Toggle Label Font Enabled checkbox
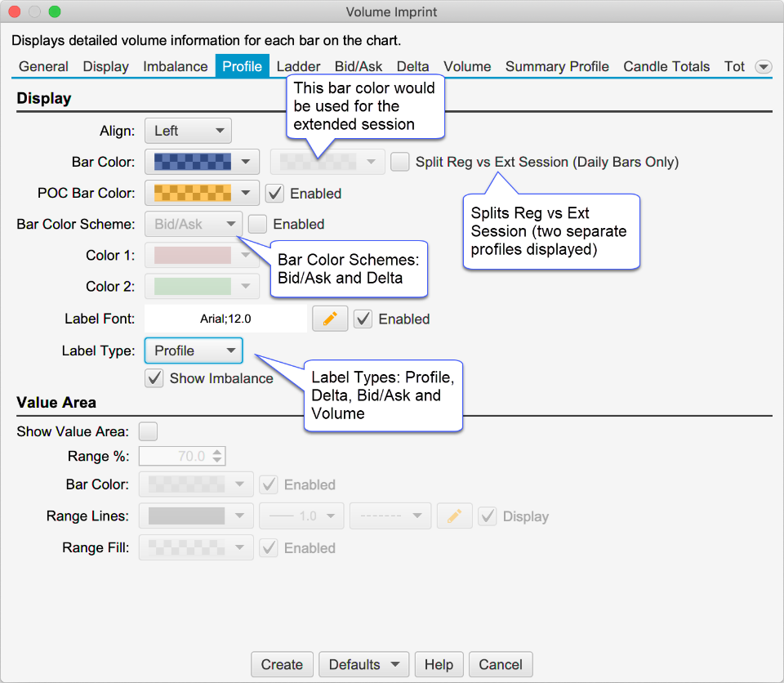784x683 pixels. [363, 319]
